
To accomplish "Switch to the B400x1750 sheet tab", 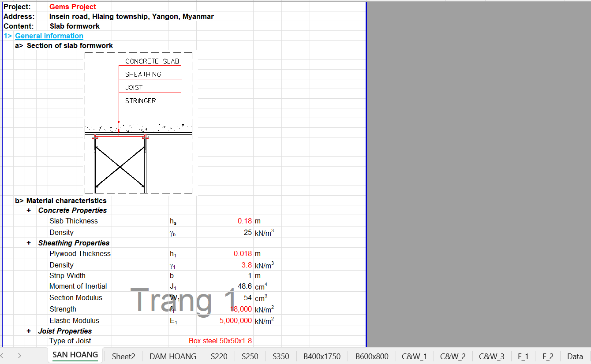I will 322,356.
